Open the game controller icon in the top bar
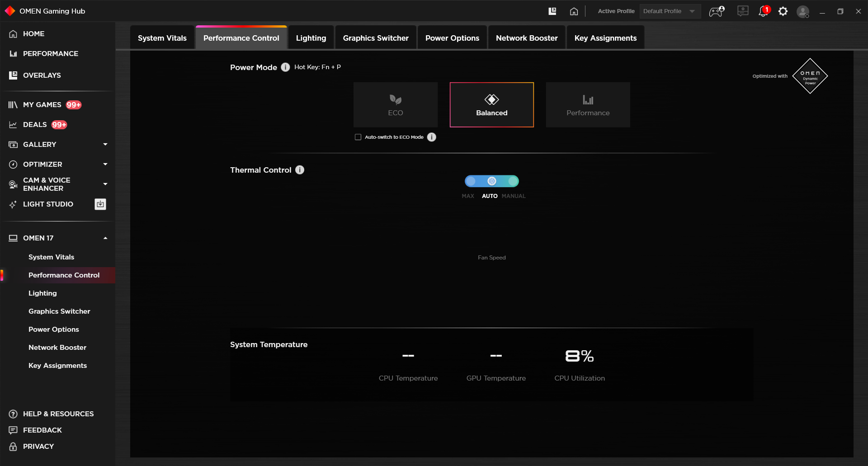 click(x=717, y=11)
